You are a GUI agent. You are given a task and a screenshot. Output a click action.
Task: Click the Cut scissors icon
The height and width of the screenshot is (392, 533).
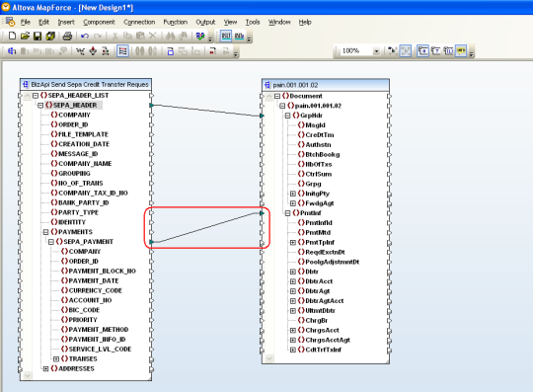114,36
